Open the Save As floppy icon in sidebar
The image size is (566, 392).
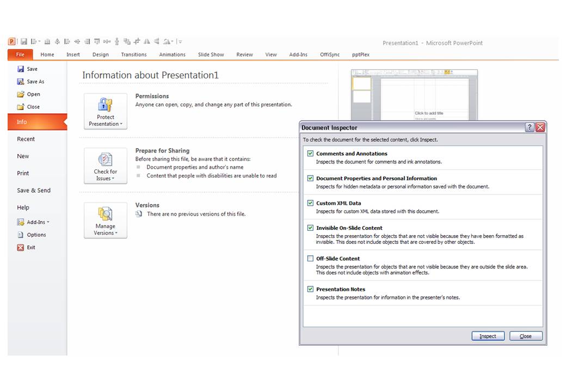click(x=21, y=81)
